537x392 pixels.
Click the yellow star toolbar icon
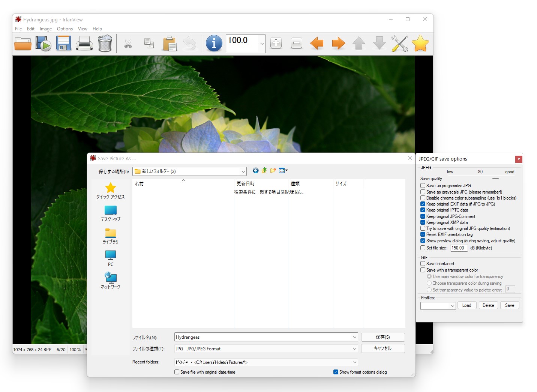coord(420,44)
